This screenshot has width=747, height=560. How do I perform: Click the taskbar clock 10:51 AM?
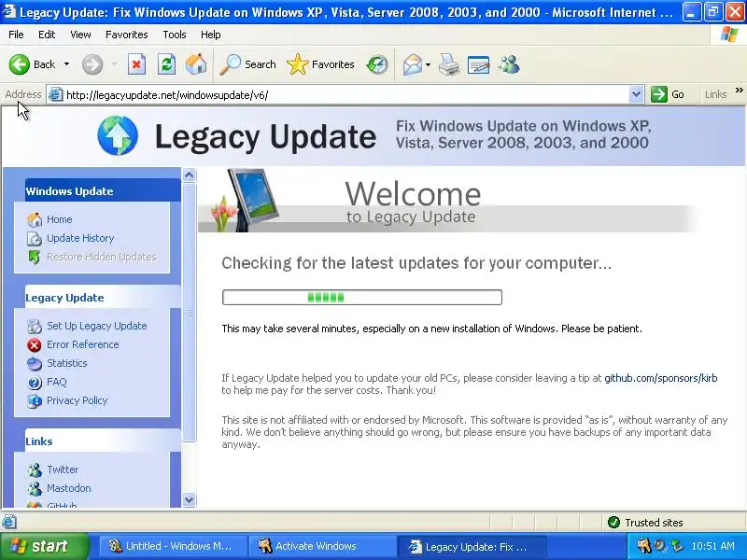pos(712,546)
